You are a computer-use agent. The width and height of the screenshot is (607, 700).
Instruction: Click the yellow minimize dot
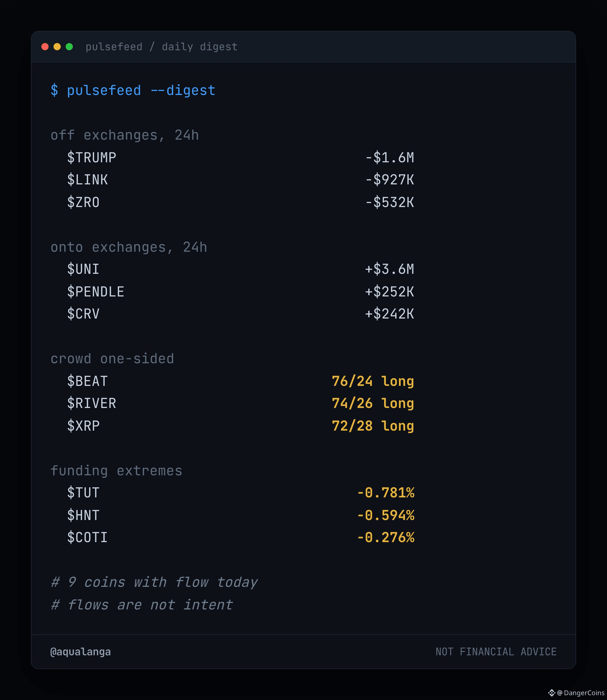tap(57, 47)
